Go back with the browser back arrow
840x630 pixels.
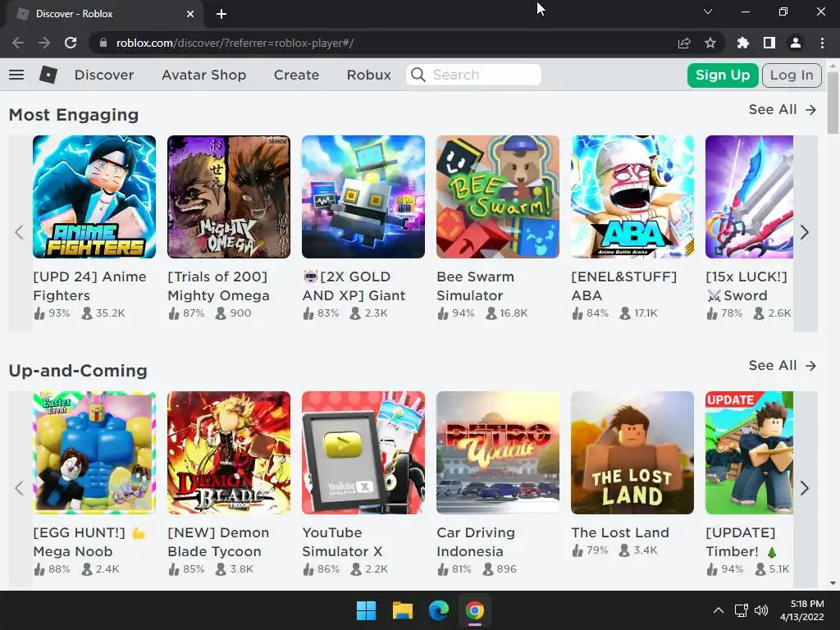18,43
